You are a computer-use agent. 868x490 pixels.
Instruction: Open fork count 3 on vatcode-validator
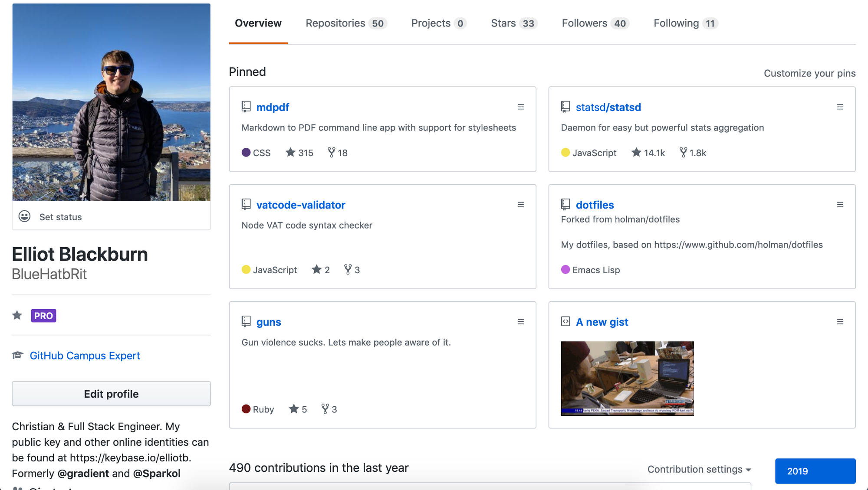point(352,270)
